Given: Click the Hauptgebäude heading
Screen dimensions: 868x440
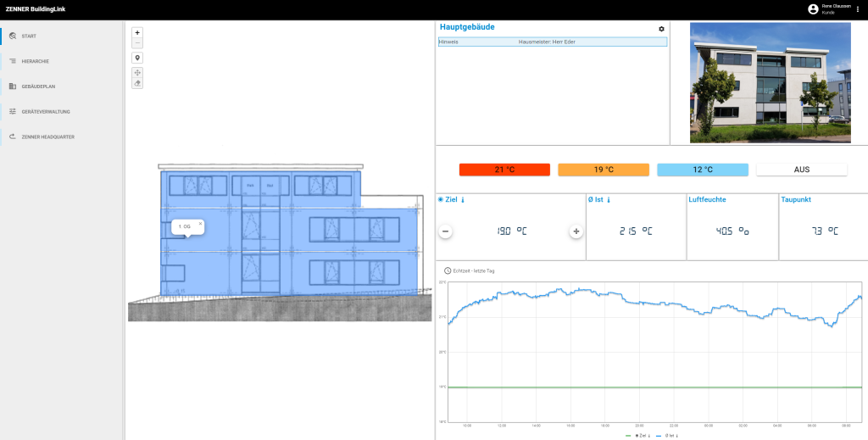Looking at the screenshot, I should (x=467, y=26).
